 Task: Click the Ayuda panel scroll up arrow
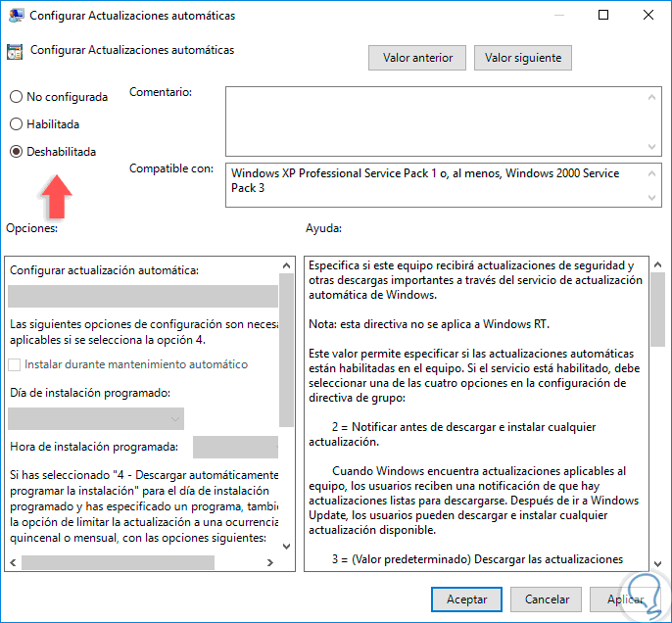tap(658, 264)
